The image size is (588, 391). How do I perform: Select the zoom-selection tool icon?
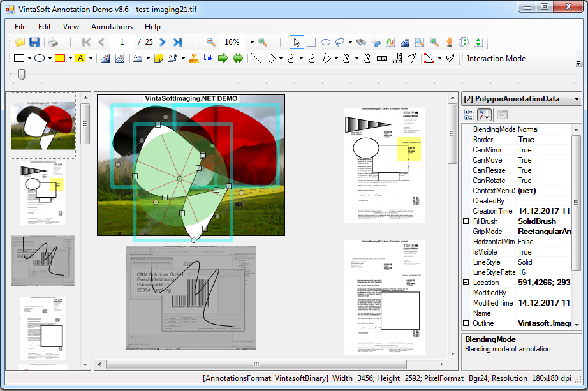pyautogui.click(x=420, y=42)
